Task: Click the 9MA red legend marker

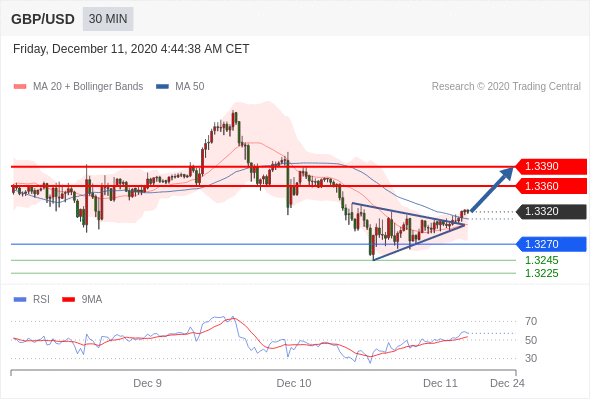Action: click(x=68, y=300)
